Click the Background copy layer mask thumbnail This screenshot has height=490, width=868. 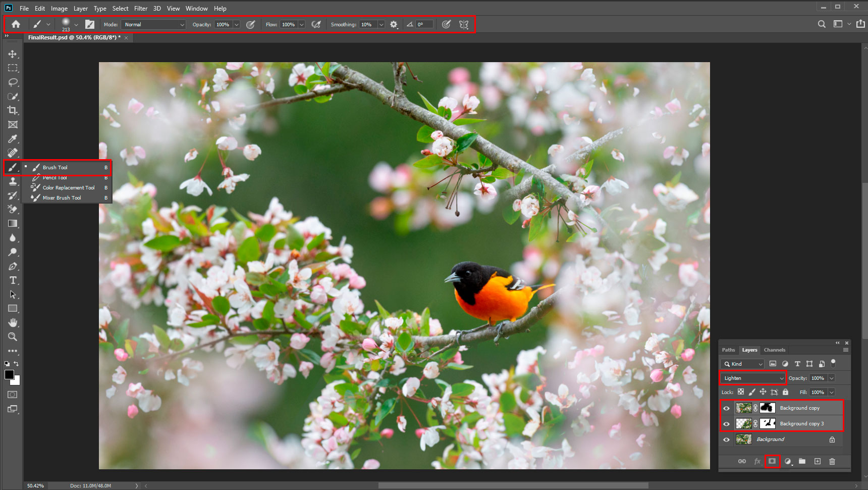[x=767, y=408]
